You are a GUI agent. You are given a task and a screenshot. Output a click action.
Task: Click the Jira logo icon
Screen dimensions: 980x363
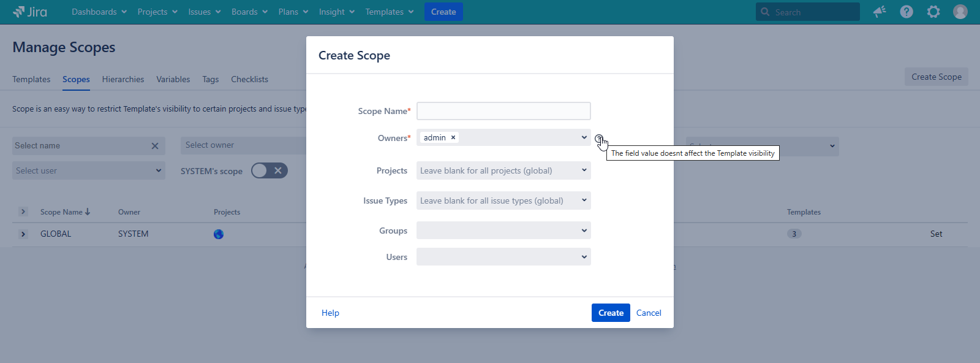[19, 12]
